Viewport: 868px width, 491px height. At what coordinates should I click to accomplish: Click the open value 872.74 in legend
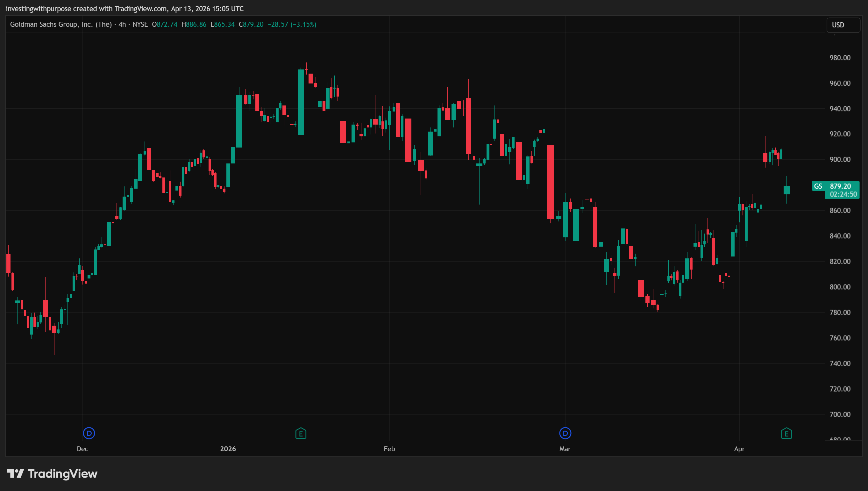point(167,24)
